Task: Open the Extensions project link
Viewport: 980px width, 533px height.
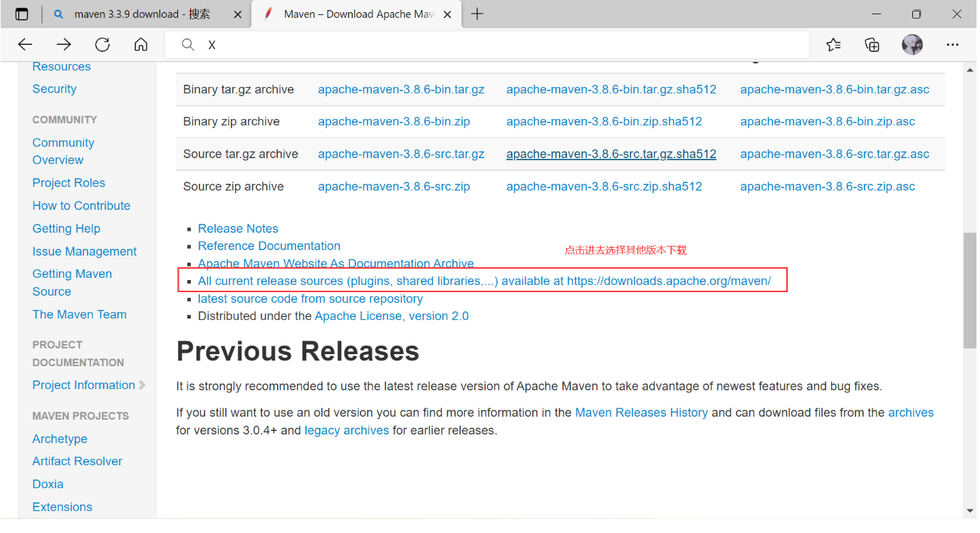Action: [x=62, y=507]
